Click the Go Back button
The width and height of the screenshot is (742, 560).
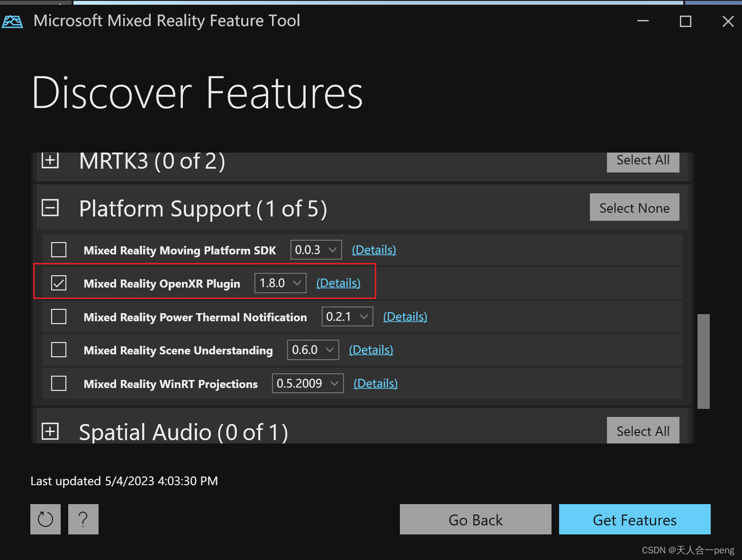pyautogui.click(x=476, y=519)
